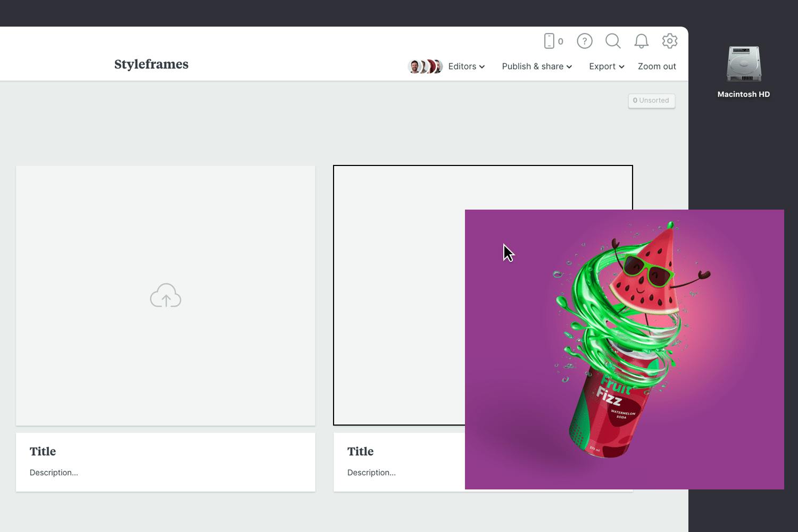The width and height of the screenshot is (798, 532).
Task: Edit the Description of the second frame
Action: (371, 472)
